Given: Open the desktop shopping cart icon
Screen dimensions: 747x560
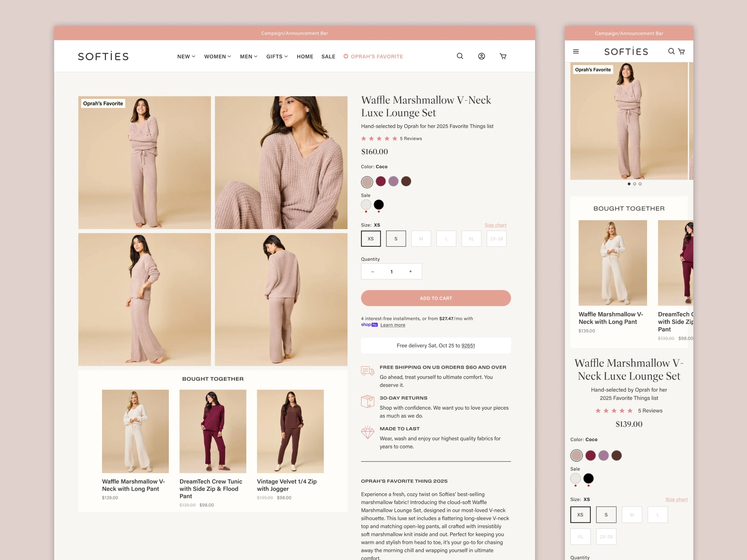Looking at the screenshot, I should pyautogui.click(x=503, y=56).
